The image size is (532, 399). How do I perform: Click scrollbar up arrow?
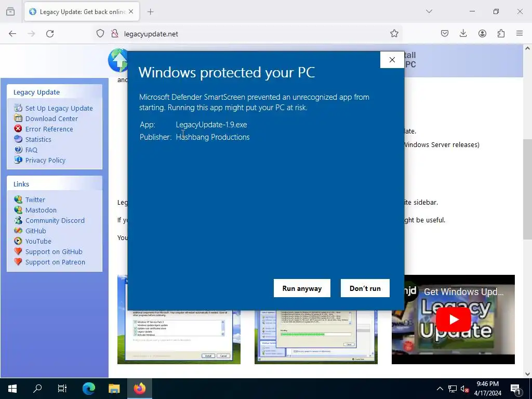[527, 48]
